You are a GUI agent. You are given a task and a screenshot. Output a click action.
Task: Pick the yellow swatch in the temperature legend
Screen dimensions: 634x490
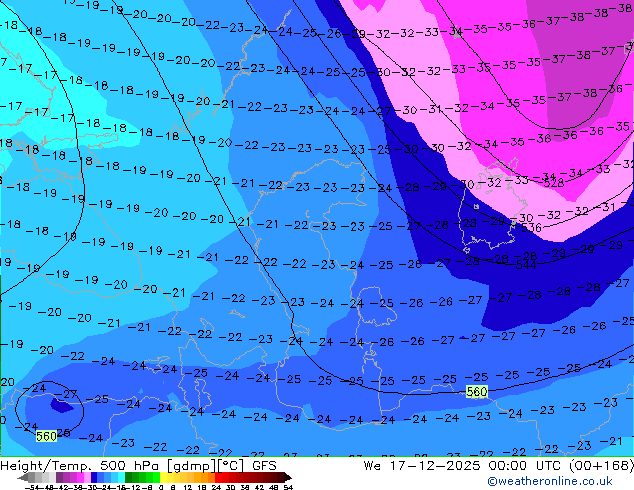[163, 478]
